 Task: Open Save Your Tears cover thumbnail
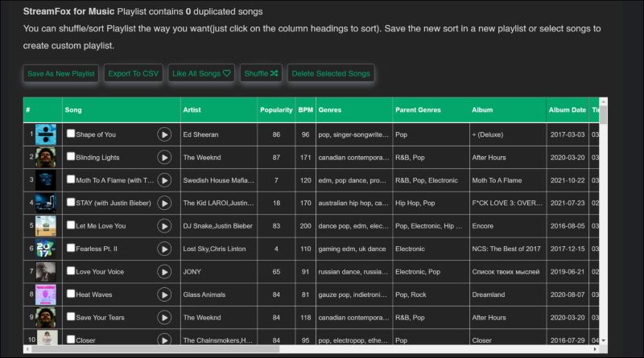pyautogui.click(x=46, y=317)
